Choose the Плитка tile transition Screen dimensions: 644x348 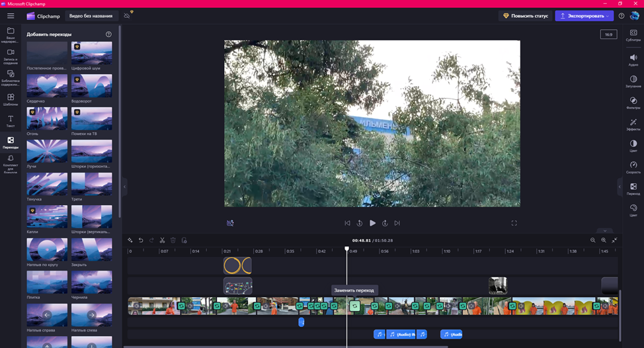47,282
